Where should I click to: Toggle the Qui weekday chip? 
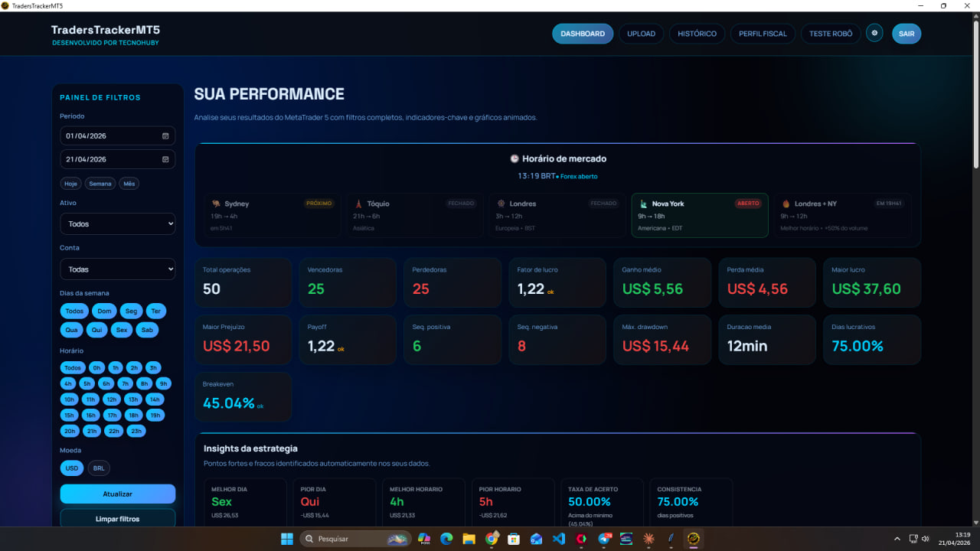point(96,330)
